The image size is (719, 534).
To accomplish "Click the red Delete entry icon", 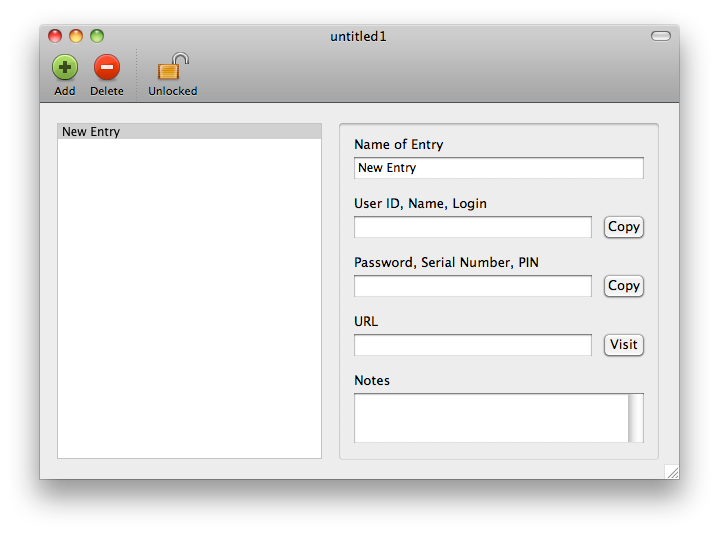I will (x=107, y=67).
